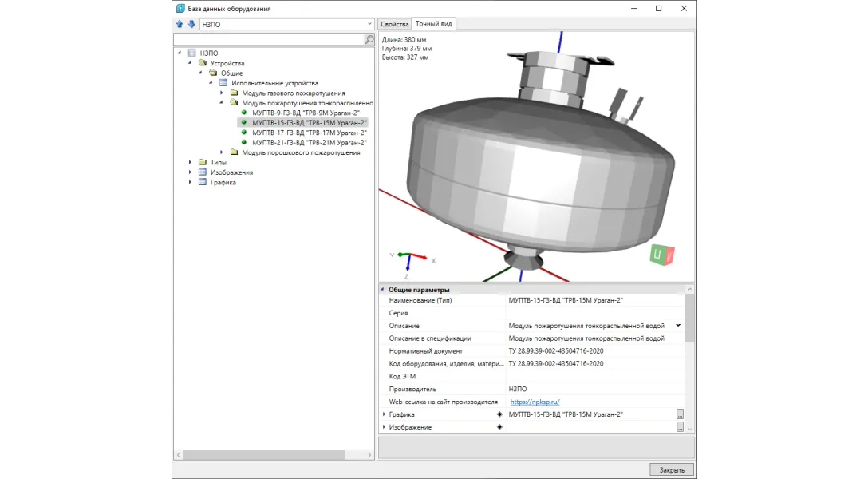Select the Точный вид tab

(433, 24)
